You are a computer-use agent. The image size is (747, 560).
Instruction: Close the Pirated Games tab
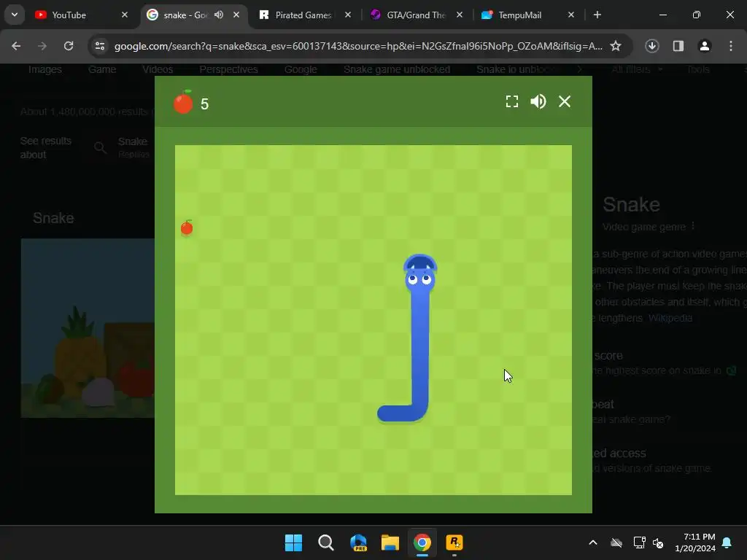[x=348, y=15]
